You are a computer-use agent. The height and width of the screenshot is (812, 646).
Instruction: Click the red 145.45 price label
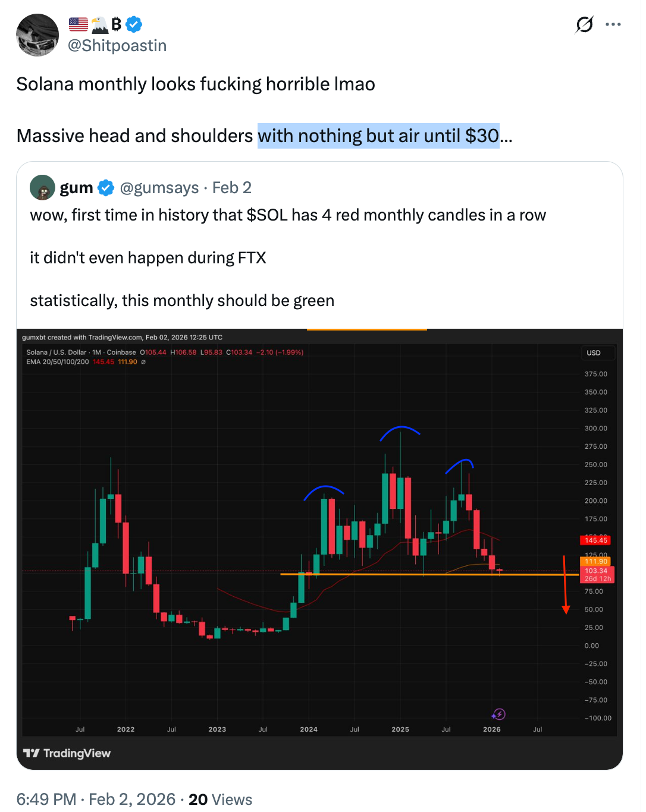coord(595,540)
